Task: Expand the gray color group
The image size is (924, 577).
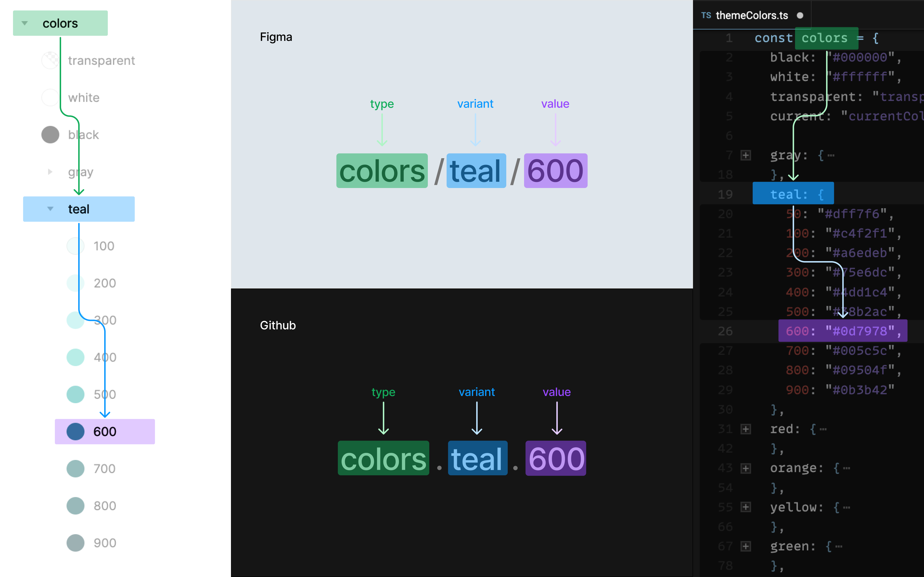Action: (x=50, y=172)
